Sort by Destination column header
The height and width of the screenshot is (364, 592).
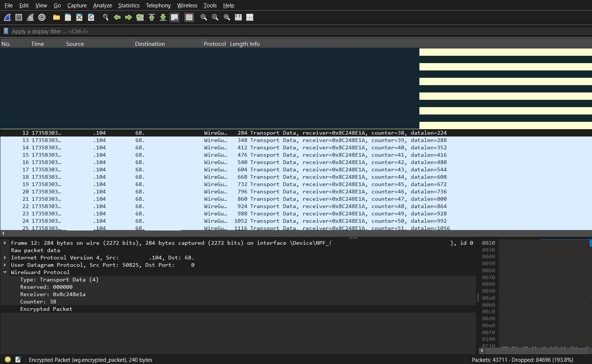pos(168,44)
